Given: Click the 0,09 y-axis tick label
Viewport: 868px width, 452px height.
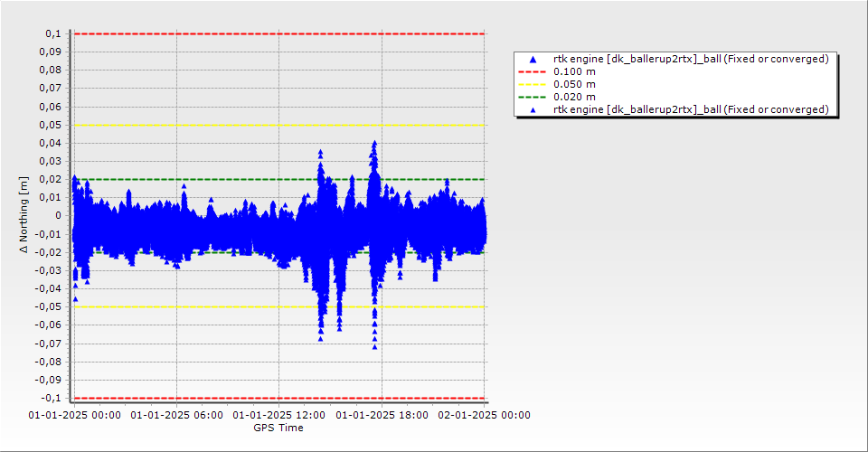Looking at the screenshot, I should click(51, 52).
